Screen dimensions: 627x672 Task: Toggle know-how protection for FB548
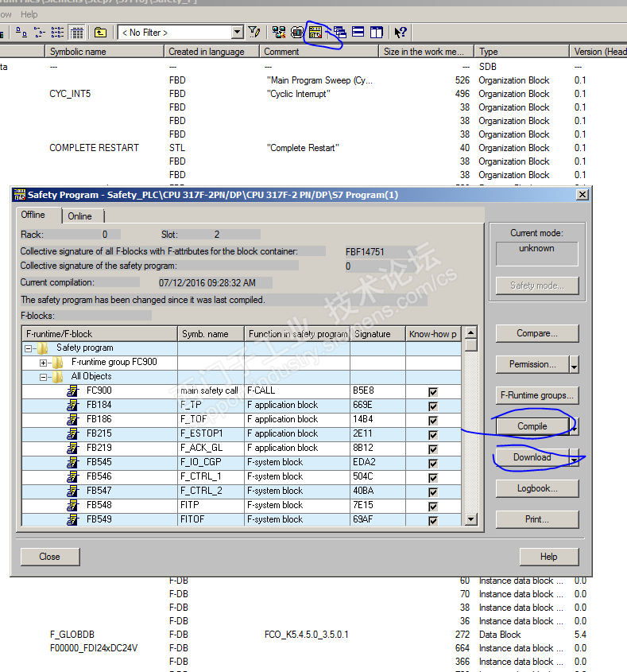(433, 506)
